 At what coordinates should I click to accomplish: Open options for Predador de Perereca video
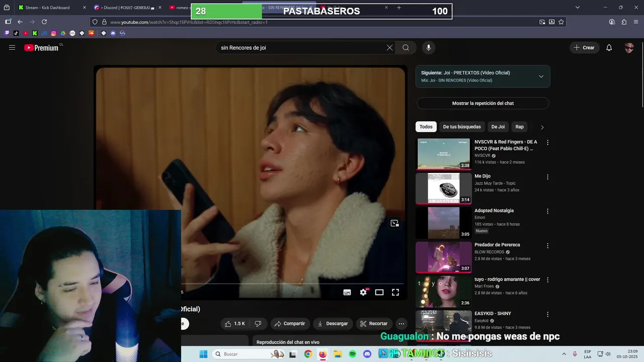(548, 246)
